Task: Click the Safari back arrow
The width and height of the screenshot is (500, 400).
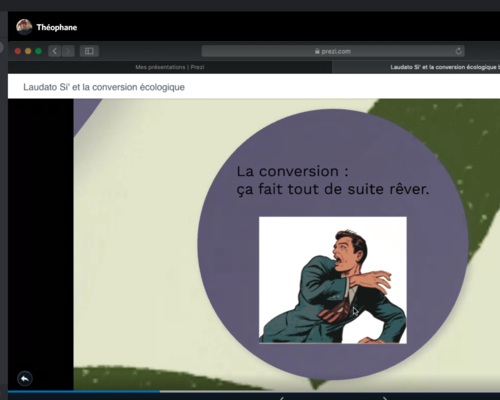Action: (x=55, y=51)
